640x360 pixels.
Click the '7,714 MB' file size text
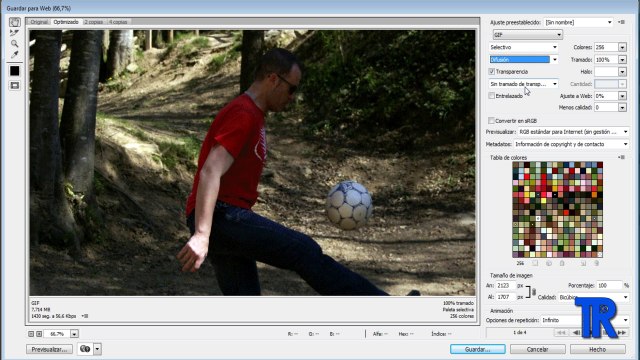click(41, 310)
